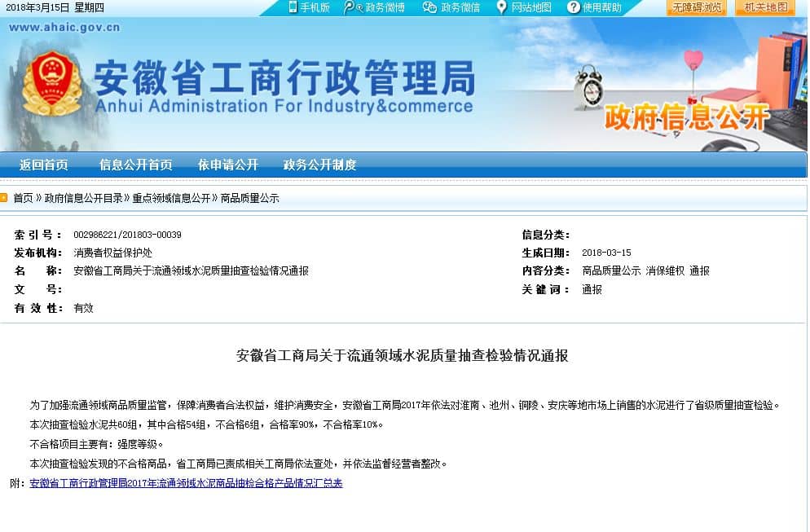
Task: Go to 返回首页 in navigation bar
Action: point(44,165)
